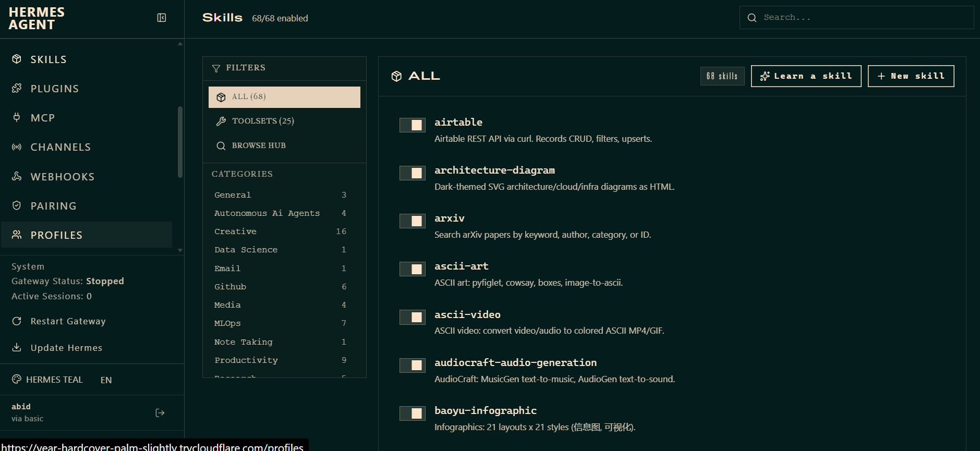Click the New skill button
980x451 pixels.
(911, 76)
